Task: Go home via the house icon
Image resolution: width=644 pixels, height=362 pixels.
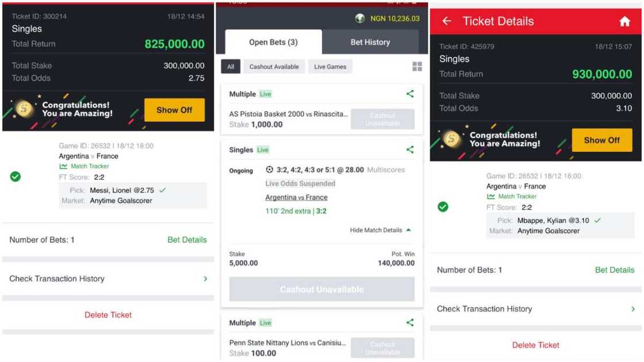Action: click(624, 21)
